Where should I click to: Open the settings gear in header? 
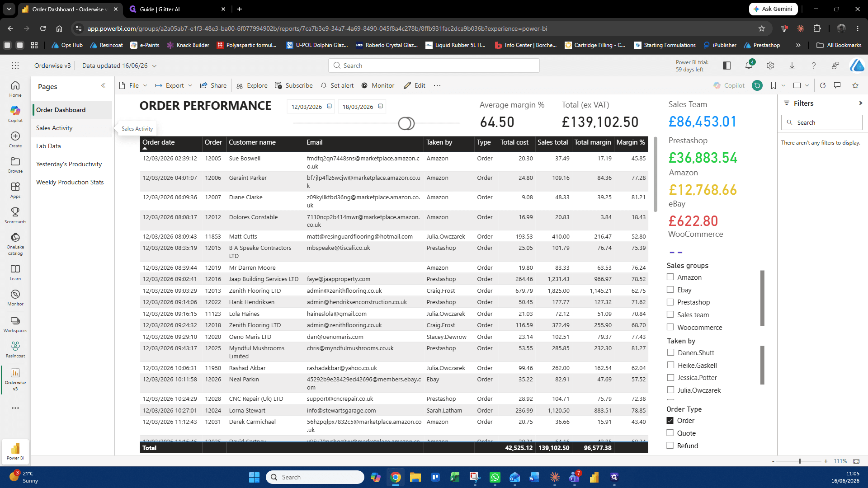tap(770, 66)
